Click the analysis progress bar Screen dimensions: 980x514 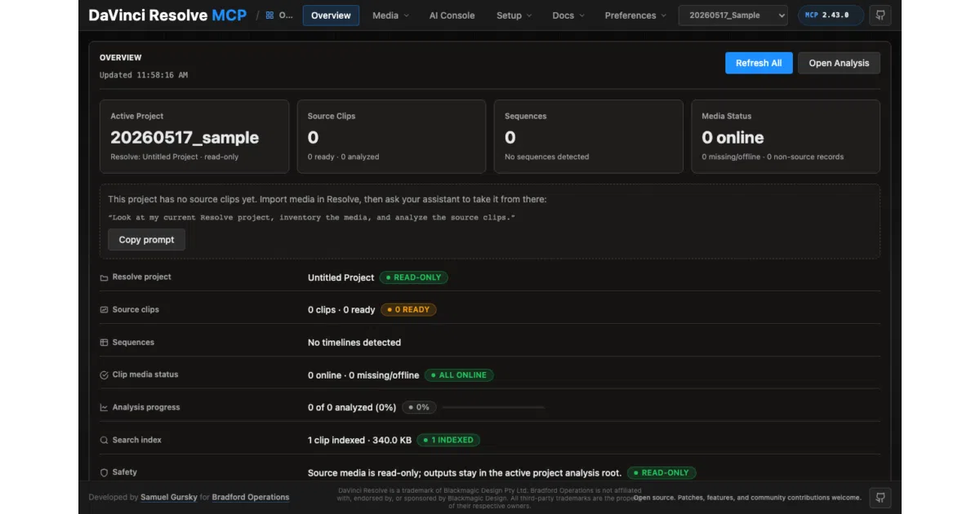click(493, 407)
